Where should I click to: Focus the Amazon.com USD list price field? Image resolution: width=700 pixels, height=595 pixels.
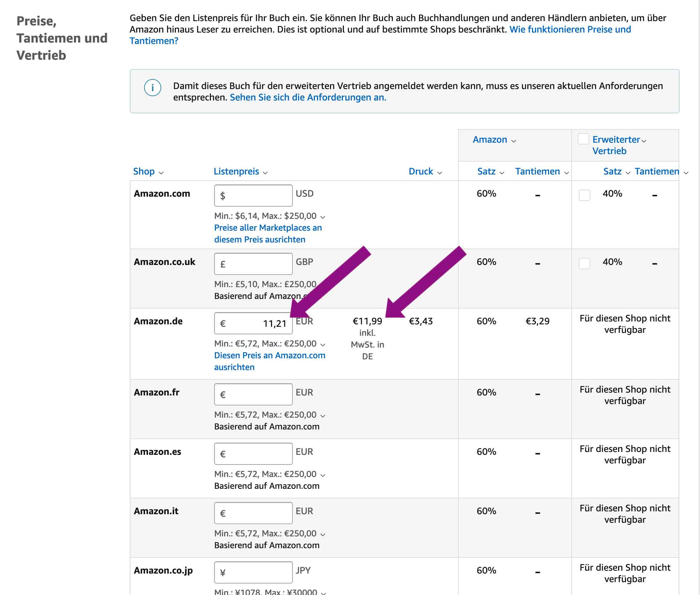pyautogui.click(x=253, y=196)
